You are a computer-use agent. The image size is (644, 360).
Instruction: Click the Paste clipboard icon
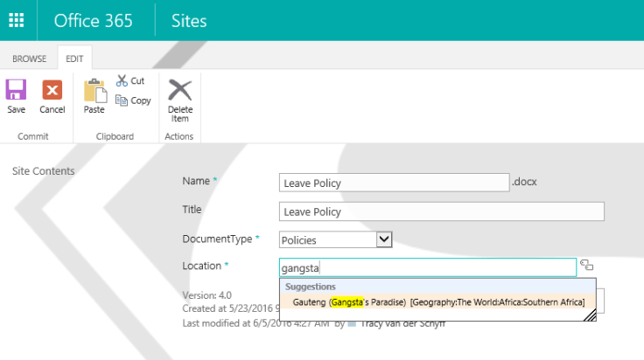(94, 90)
